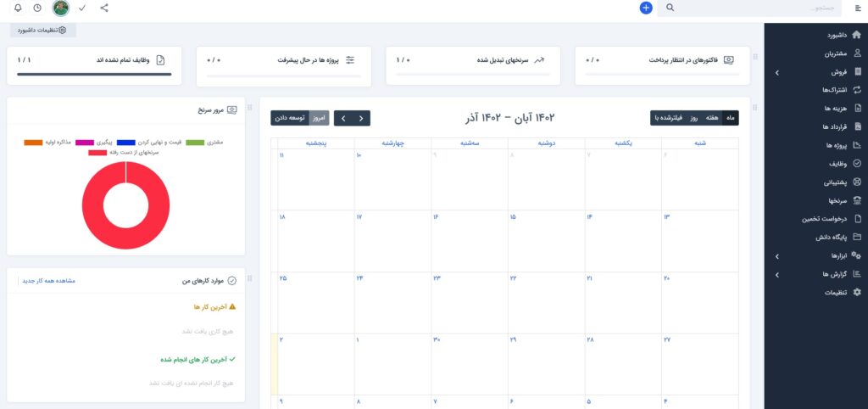Click the orange مذاکره اولیه color swatch
Screen dimensions: 868x409
(33, 142)
